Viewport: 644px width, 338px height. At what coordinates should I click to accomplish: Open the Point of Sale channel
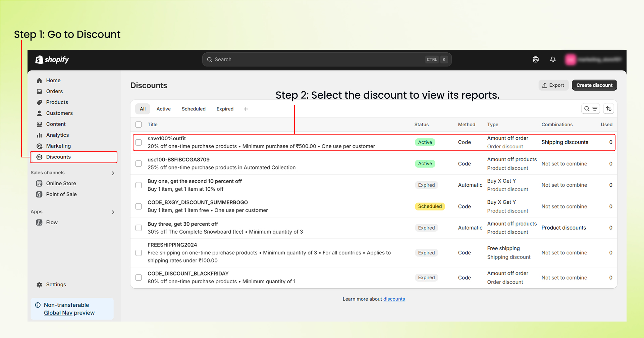pyautogui.click(x=61, y=194)
